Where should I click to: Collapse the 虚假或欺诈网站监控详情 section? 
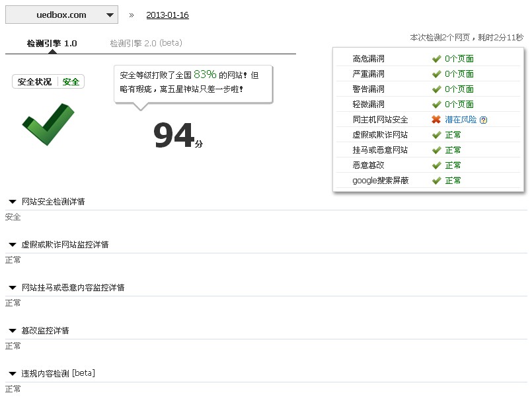pos(13,245)
